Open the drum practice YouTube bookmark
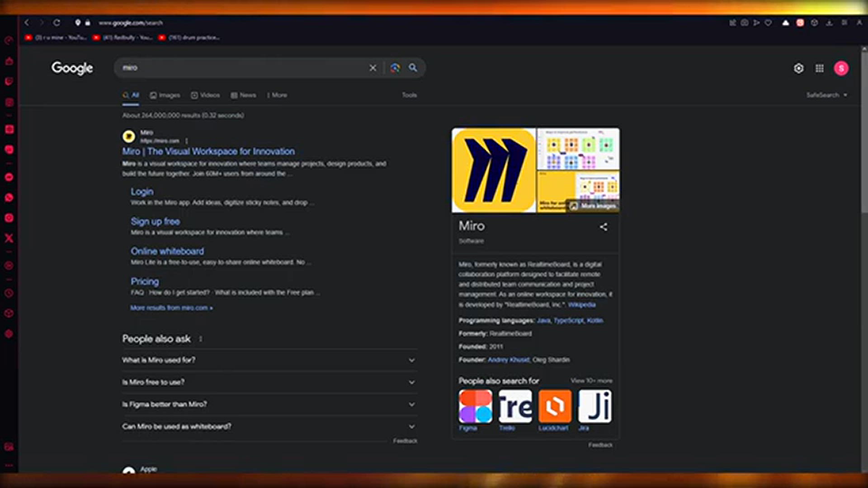 [189, 38]
